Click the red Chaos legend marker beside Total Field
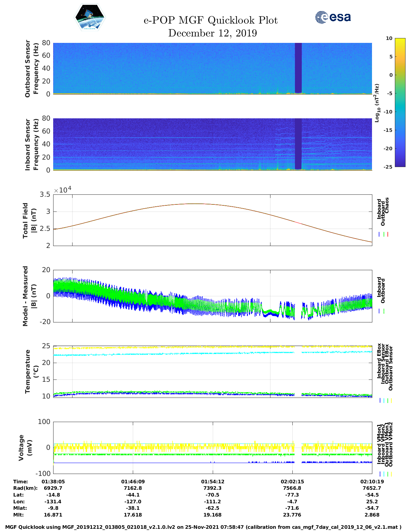Screen dimensions: 411x532 [x=388, y=234]
